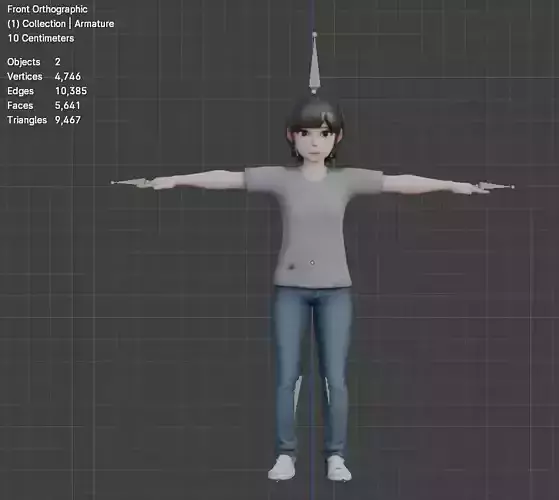The image size is (559, 500).
Task: Click the character's gray t-shirt
Action: coord(314,226)
